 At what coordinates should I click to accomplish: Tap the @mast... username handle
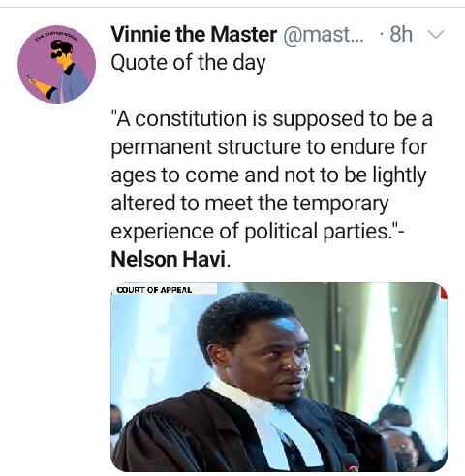click(324, 35)
